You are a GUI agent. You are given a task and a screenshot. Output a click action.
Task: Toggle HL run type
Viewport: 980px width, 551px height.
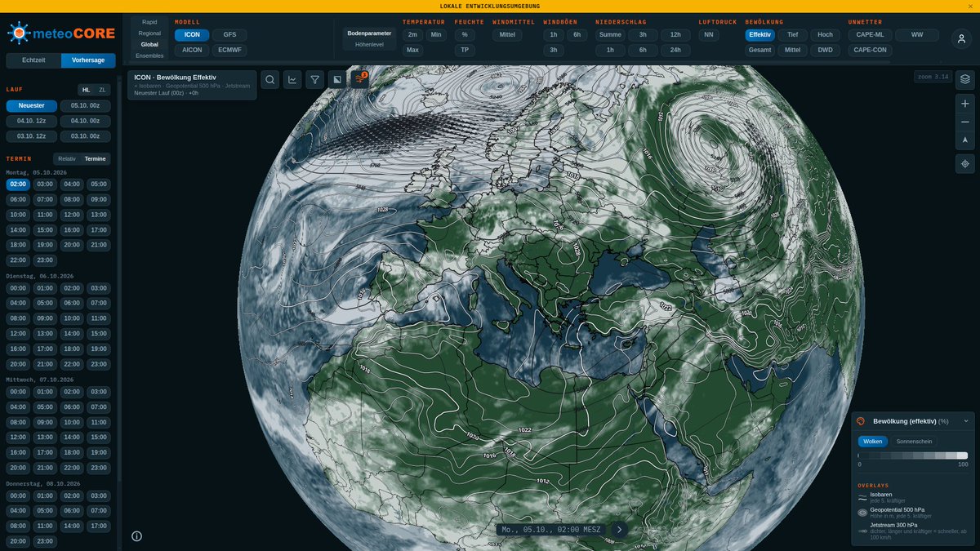point(86,90)
